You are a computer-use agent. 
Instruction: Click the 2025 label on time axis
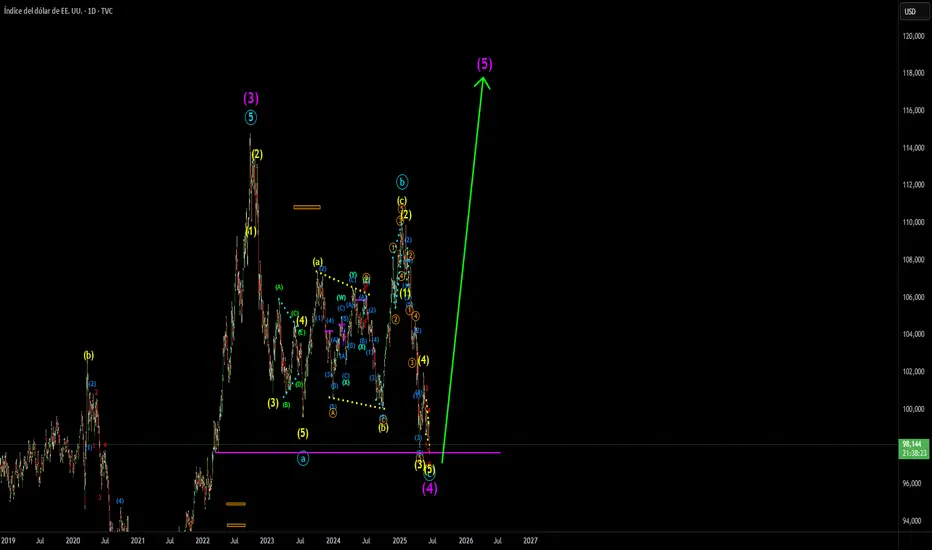(x=399, y=540)
